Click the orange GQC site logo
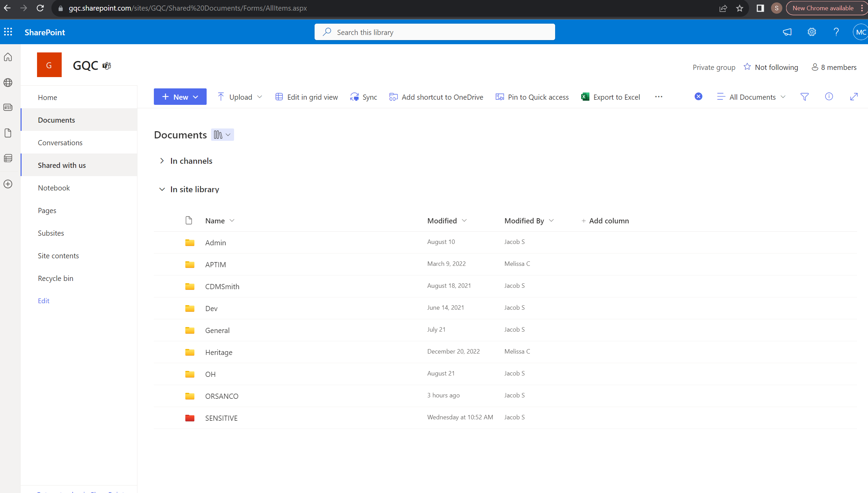 pyautogui.click(x=49, y=65)
